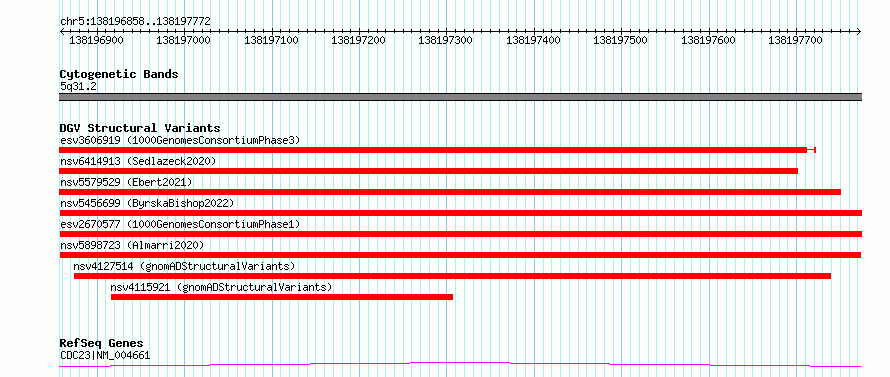Select ruler tick label 138197700

point(795,40)
